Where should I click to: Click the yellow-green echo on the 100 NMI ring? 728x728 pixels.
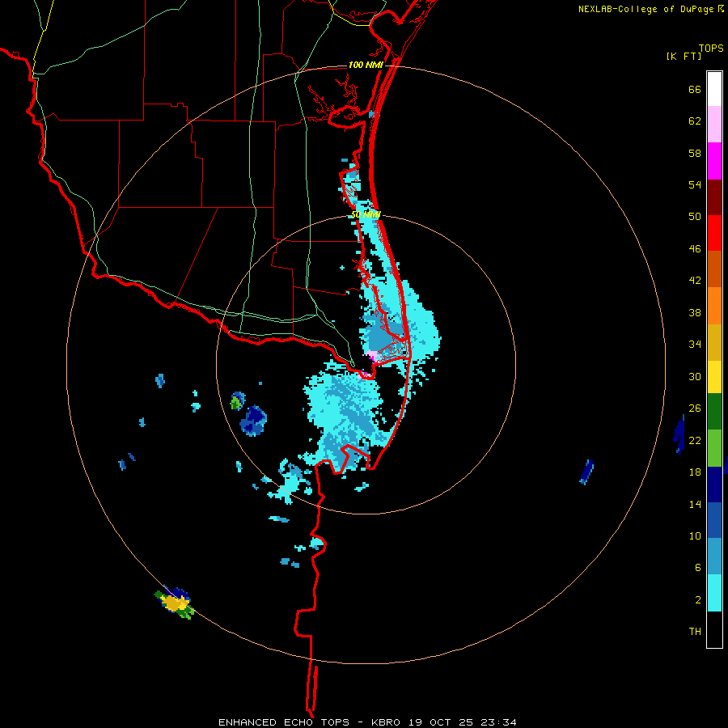[x=175, y=603]
